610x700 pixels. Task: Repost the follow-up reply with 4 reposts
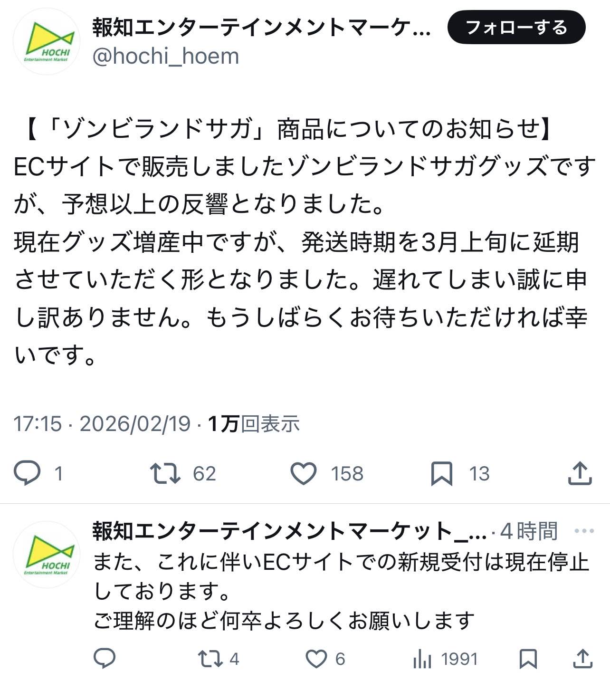pyautogui.click(x=210, y=659)
